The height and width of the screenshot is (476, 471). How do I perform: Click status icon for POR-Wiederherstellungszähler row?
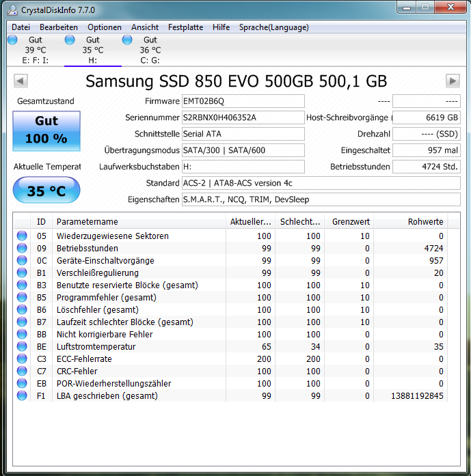[x=22, y=383]
